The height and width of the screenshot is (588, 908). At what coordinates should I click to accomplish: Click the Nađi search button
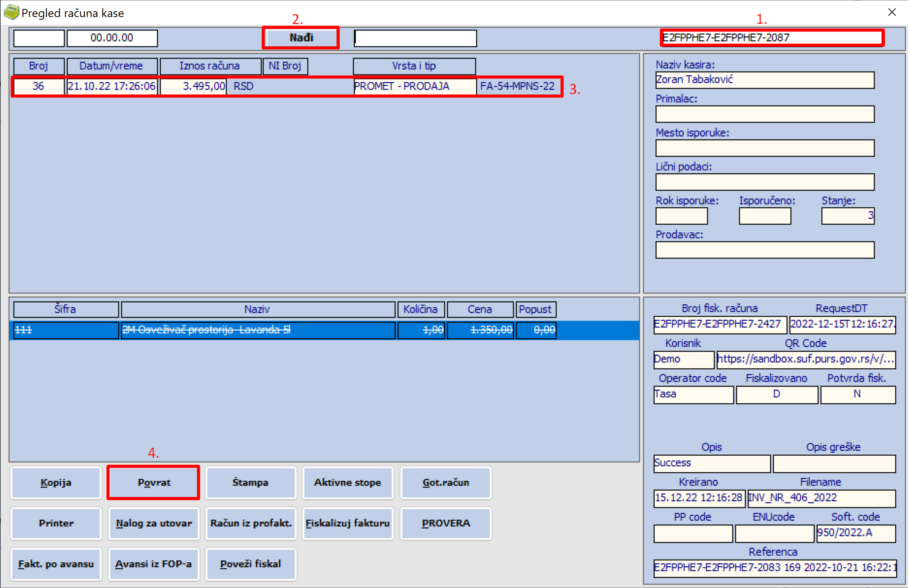pos(301,38)
